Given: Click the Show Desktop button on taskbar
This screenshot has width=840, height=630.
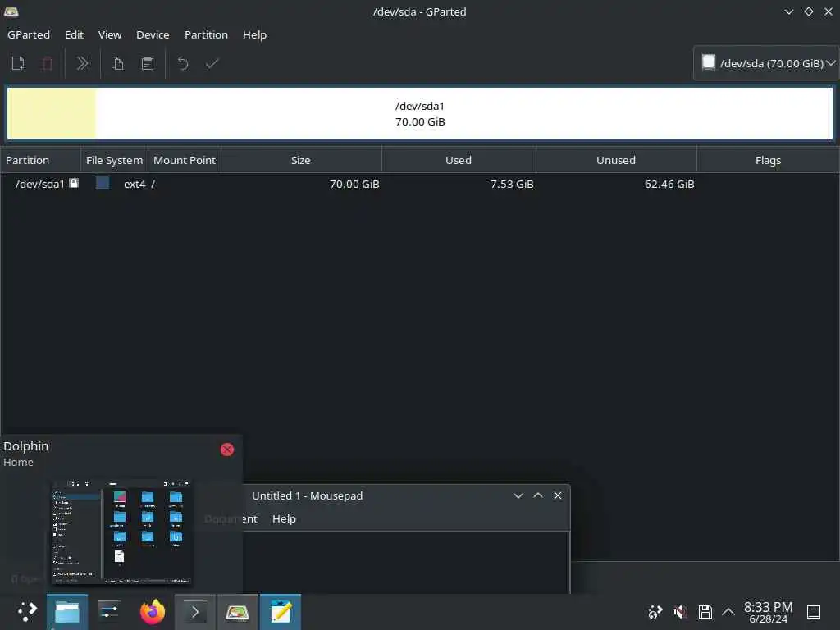Looking at the screenshot, I should tap(814, 612).
